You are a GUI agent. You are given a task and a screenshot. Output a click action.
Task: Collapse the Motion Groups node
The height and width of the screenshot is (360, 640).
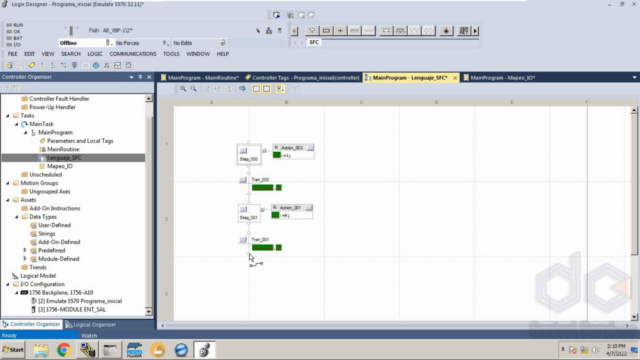pyautogui.click(x=7, y=183)
